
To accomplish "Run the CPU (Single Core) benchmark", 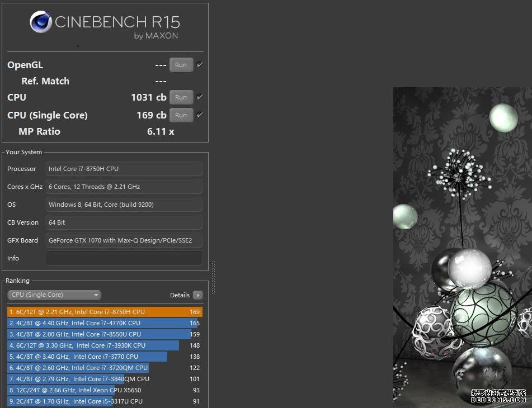I will (181, 115).
